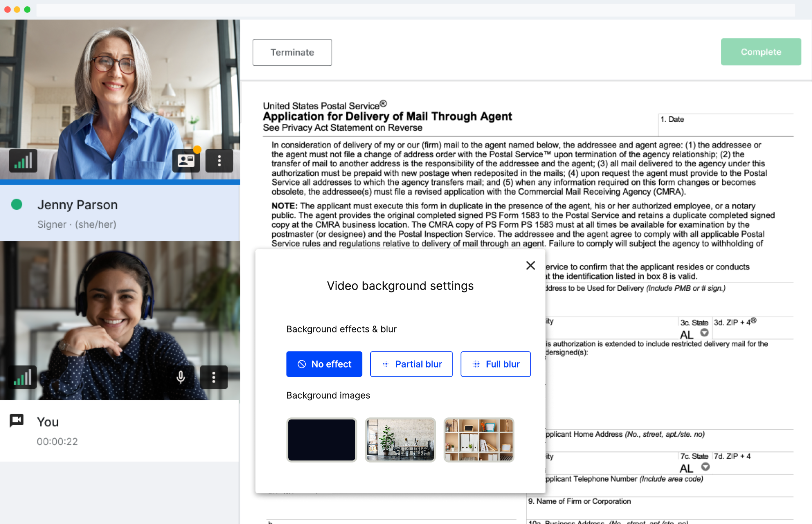Screen dimensions: 812x524
Task: Open three-dot menu on Jenny's video
Action: pyautogui.click(x=219, y=161)
